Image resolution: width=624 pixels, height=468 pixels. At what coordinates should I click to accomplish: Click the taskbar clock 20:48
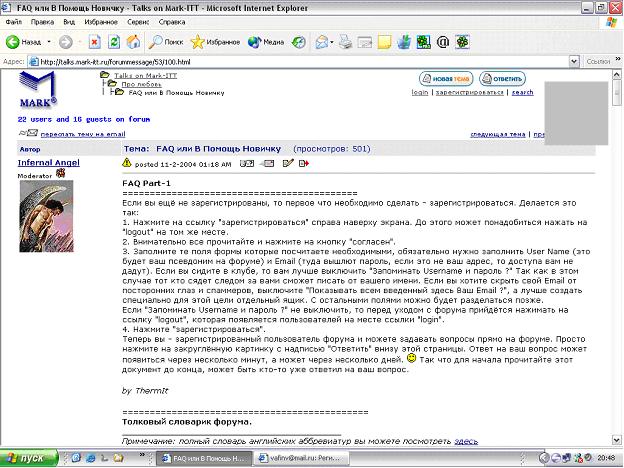pyautogui.click(x=607, y=458)
